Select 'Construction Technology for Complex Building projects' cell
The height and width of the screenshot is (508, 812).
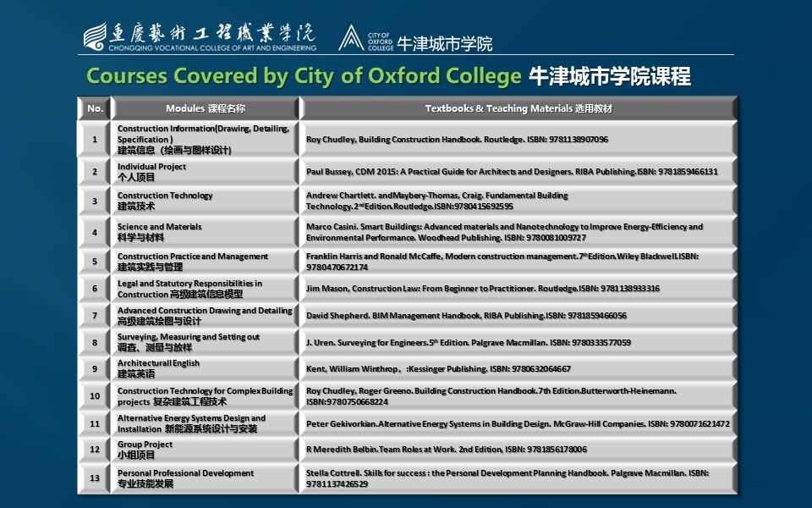click(x=206, y=396)
